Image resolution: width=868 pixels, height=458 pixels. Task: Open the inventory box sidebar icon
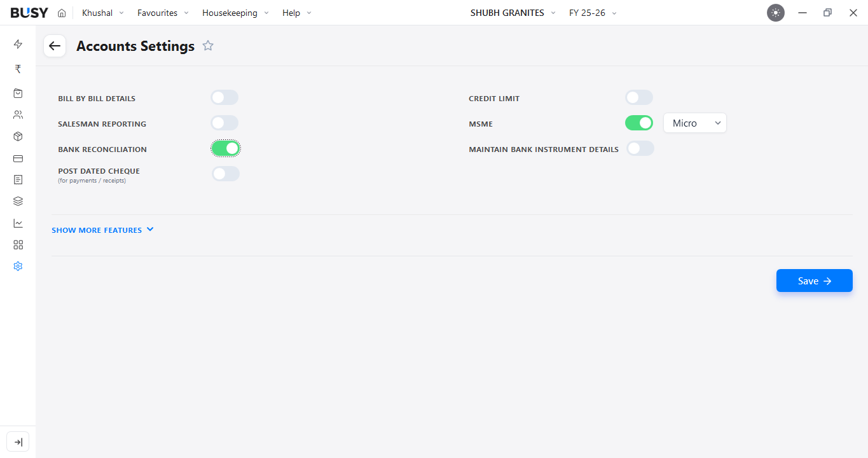click(x=18, y=137)
